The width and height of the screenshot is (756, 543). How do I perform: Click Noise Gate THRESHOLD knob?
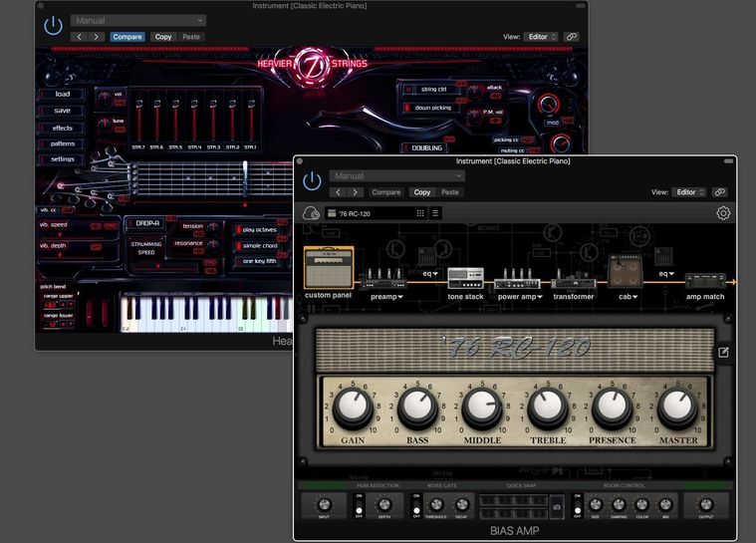[436, 505]
